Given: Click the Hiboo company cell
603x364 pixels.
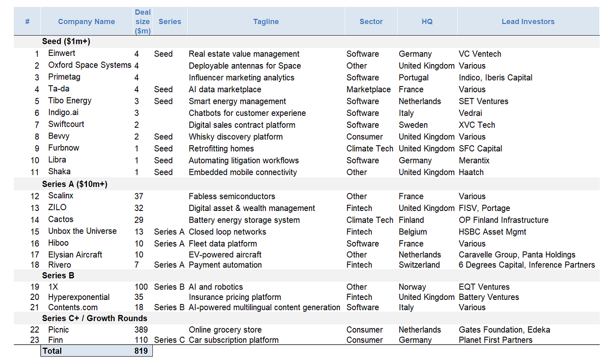Looking at the screenshot, I should click(x=58, y=243).
